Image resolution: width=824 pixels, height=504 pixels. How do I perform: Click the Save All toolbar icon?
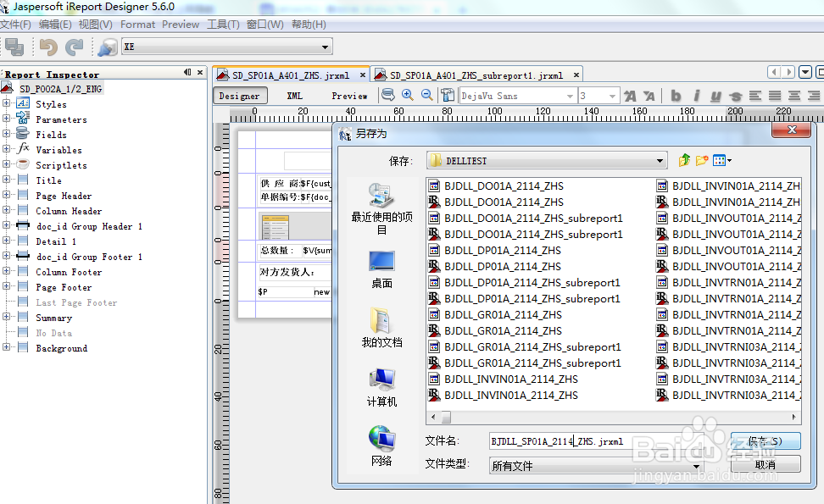click(x=14, y=47)
